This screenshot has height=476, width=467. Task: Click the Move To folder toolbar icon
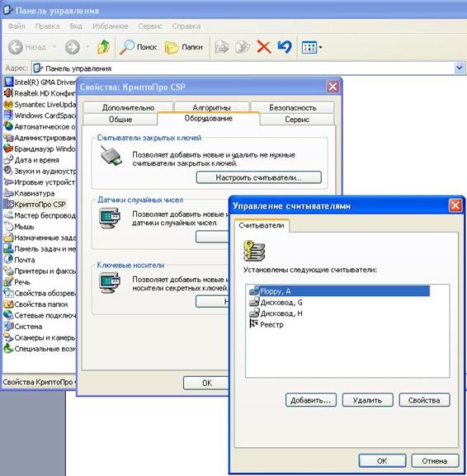(x=222, y=47)
